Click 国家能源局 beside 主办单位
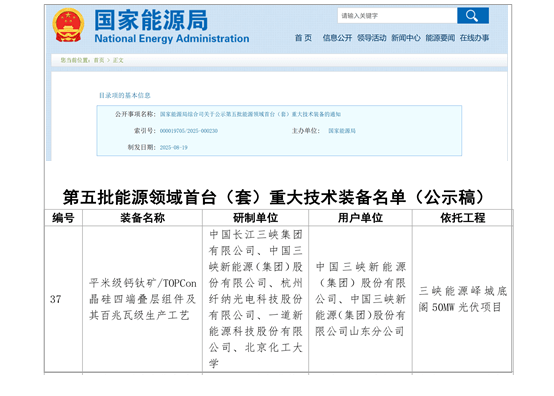This screenshot has height=396, width=554. [342, 131]
